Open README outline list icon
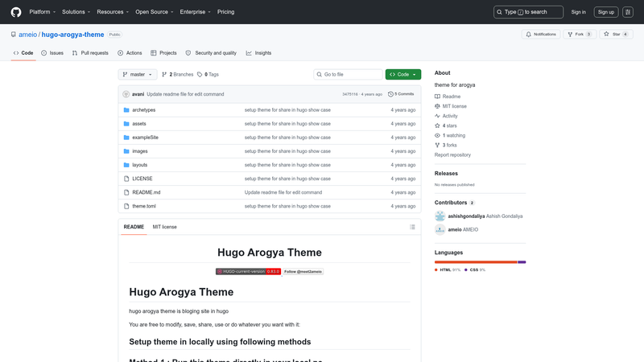Viewport: 644px width, 362px height. point(412,227)
